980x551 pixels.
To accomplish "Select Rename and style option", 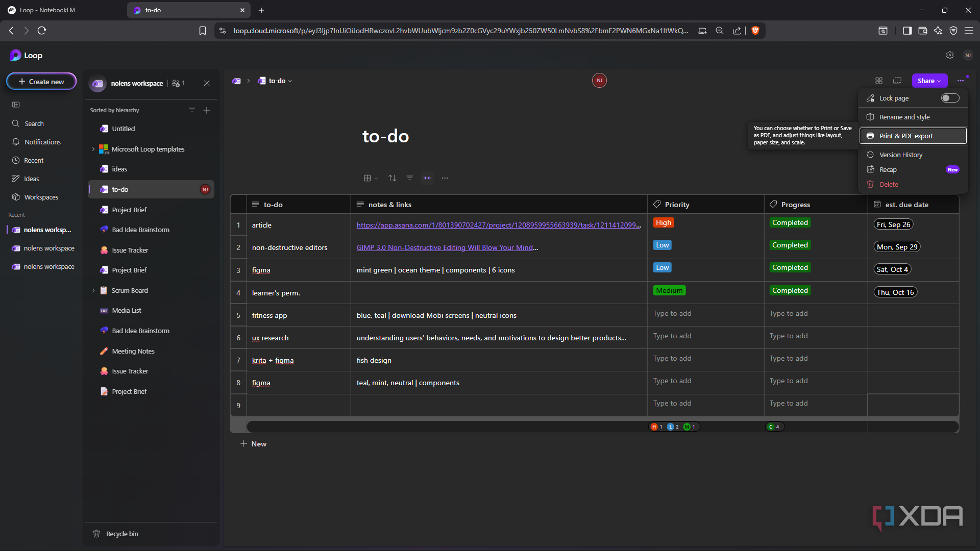I will 913,117.
